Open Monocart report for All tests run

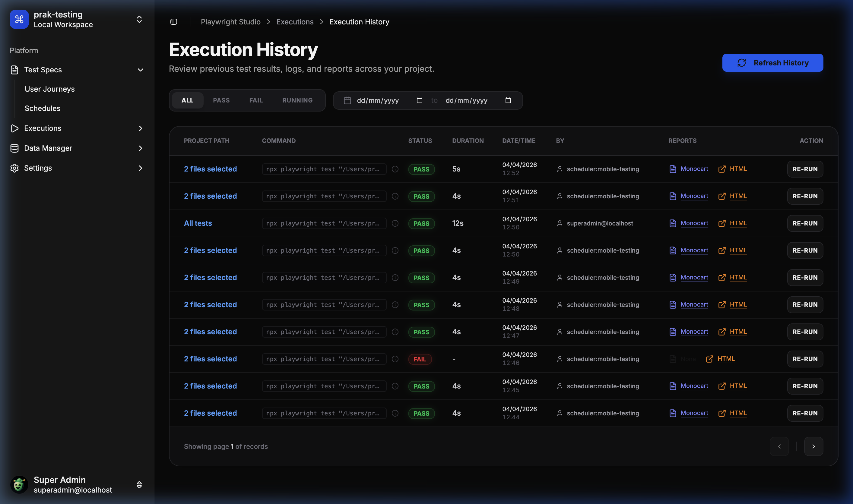tap(694, 223)
